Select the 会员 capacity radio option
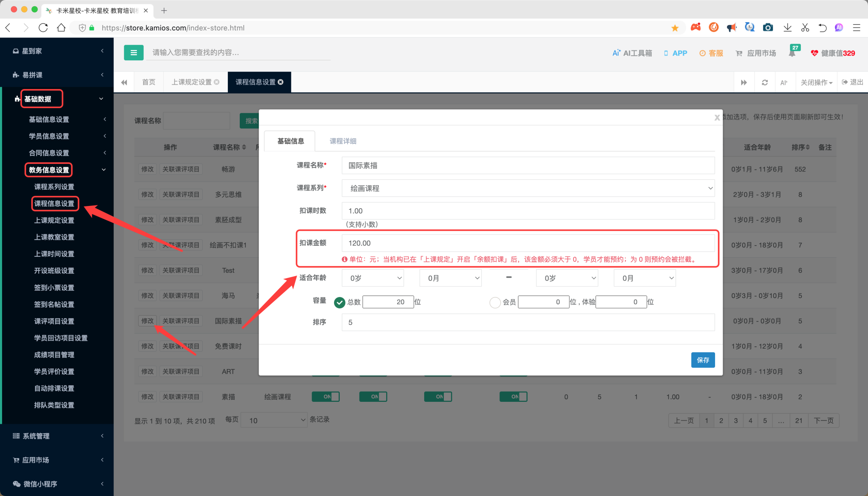868x496 pixels. tap(495, 302)
